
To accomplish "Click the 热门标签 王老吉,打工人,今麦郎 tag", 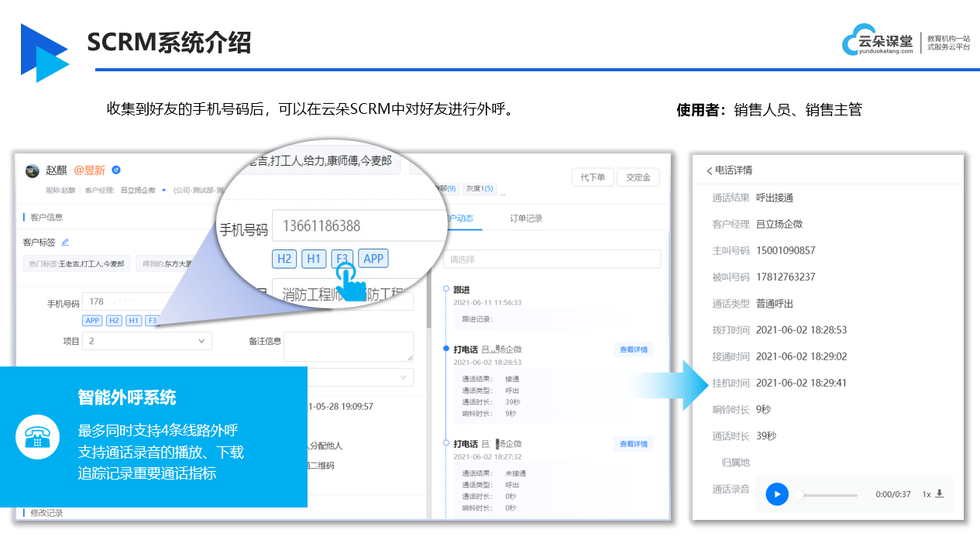I will (77, 264).
